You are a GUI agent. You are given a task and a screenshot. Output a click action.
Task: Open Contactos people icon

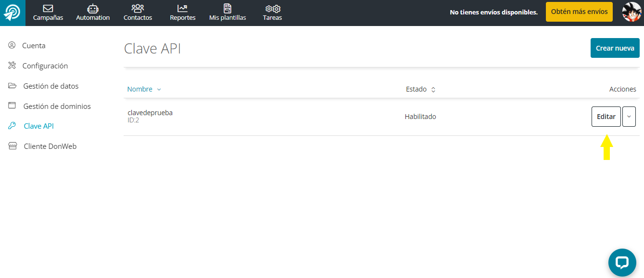coord(138,8)
